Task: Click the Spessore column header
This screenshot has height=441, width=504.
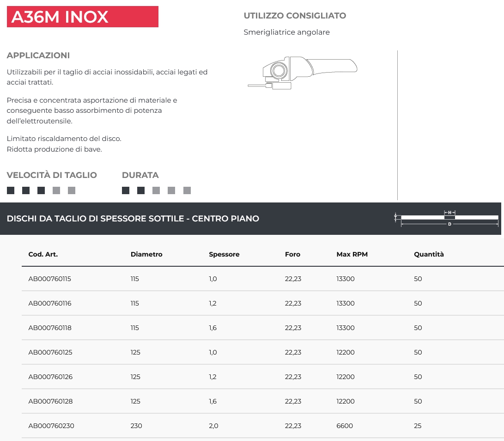Action: [224, 254]
